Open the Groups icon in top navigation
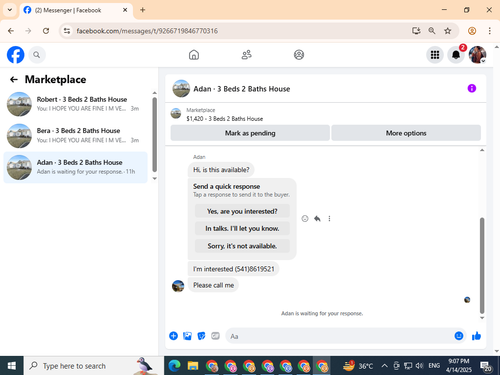This screenshot has height=375, width=500. [299, 55]
